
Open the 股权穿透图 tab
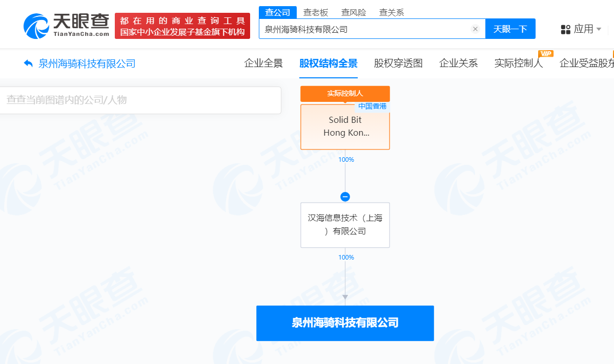pos(398,63)
